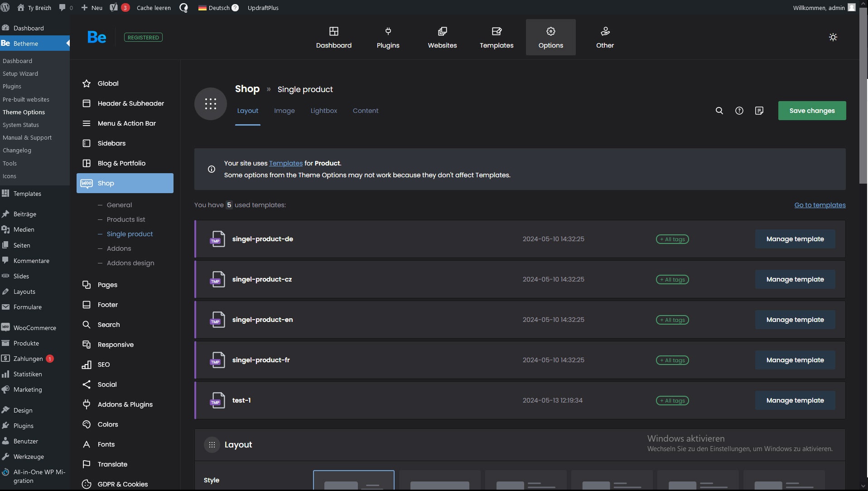This screenshot has width=868, height=491.
Task: Select the first layout style thumbnail
Action: pyautogui.click(x=353, y=480)
